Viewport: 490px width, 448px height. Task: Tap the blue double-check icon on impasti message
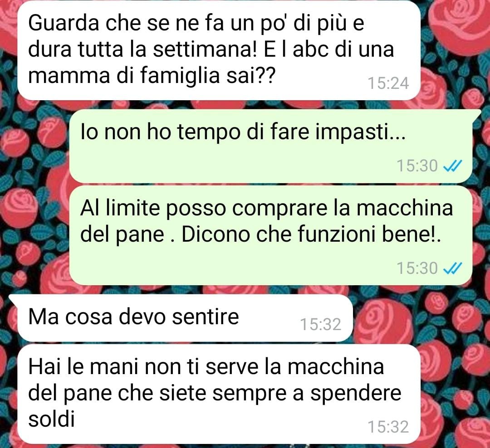point(452,166)
